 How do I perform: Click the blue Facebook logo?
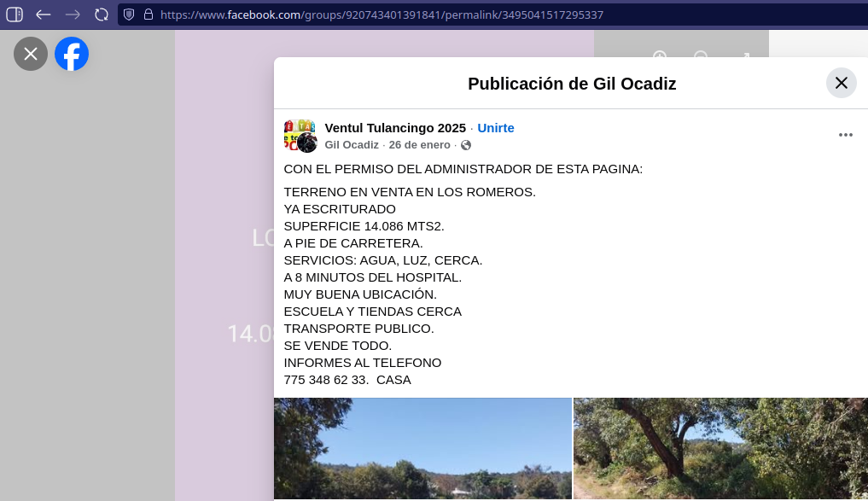[x=72, y=54]
